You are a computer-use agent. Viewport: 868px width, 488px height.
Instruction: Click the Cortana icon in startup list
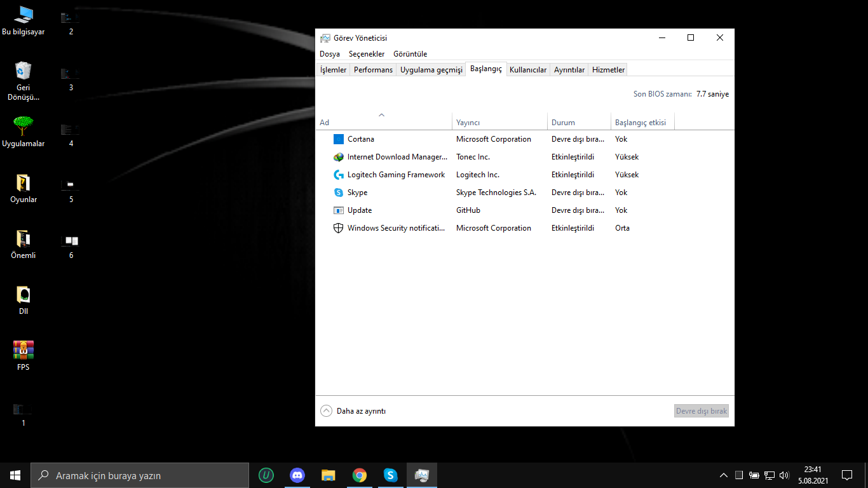click(x=338, y=139)
